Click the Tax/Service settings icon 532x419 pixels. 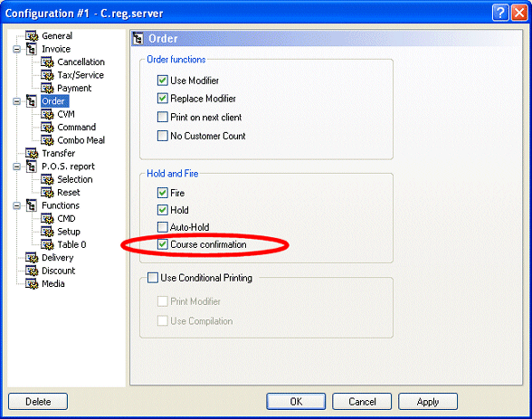coord(47,75)
